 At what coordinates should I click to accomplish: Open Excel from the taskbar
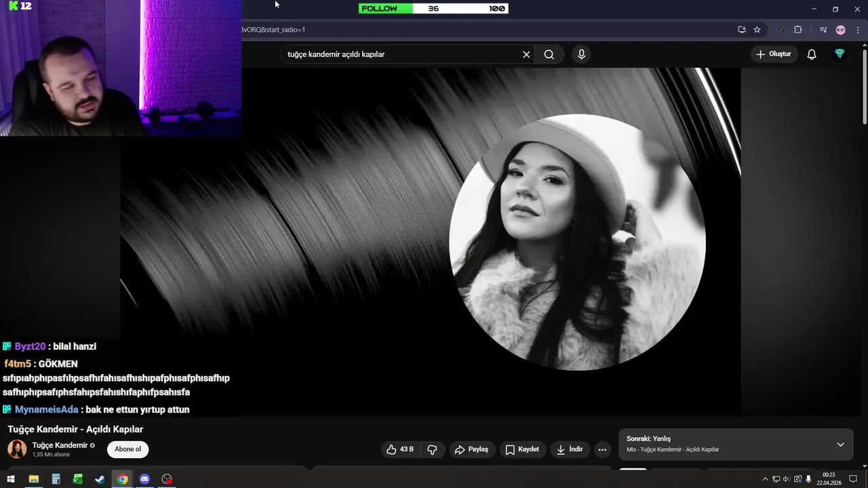pos(78,479)
